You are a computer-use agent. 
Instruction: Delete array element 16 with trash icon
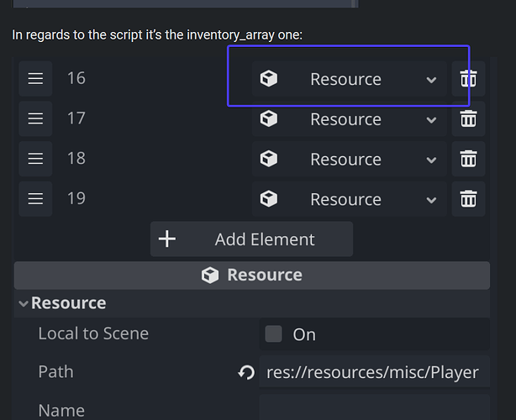pos(468,79)
